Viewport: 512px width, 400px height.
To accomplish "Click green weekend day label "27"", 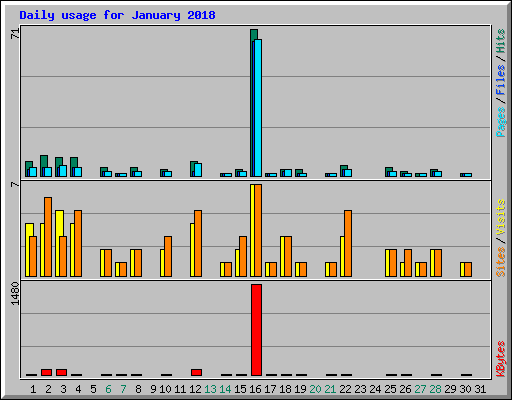I will (420, 389).
